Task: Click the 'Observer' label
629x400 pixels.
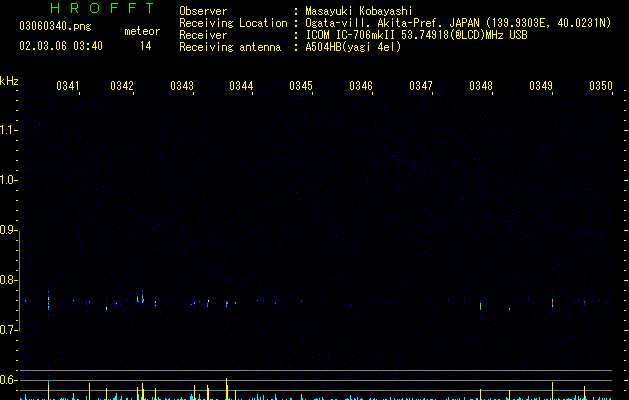Action: [203, 11]
